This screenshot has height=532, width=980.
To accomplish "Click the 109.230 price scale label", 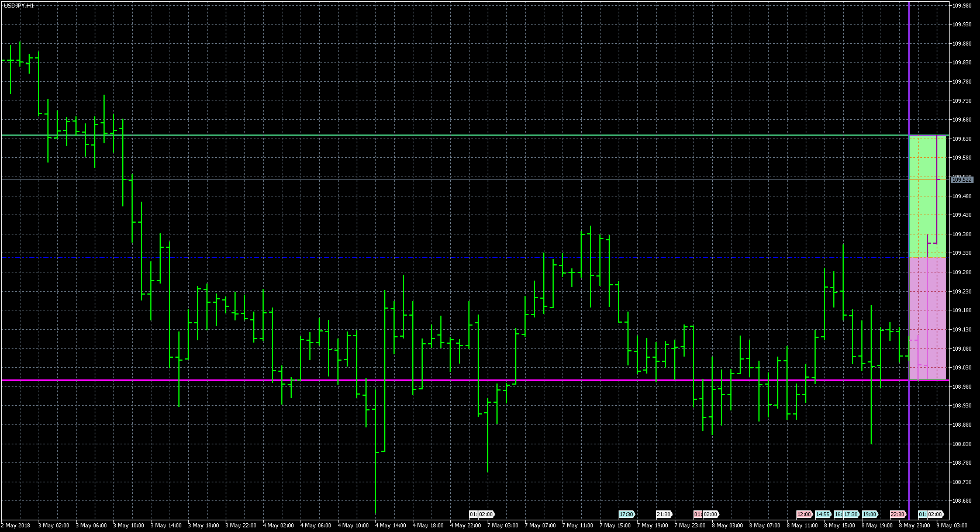I will tap(962, 291).
